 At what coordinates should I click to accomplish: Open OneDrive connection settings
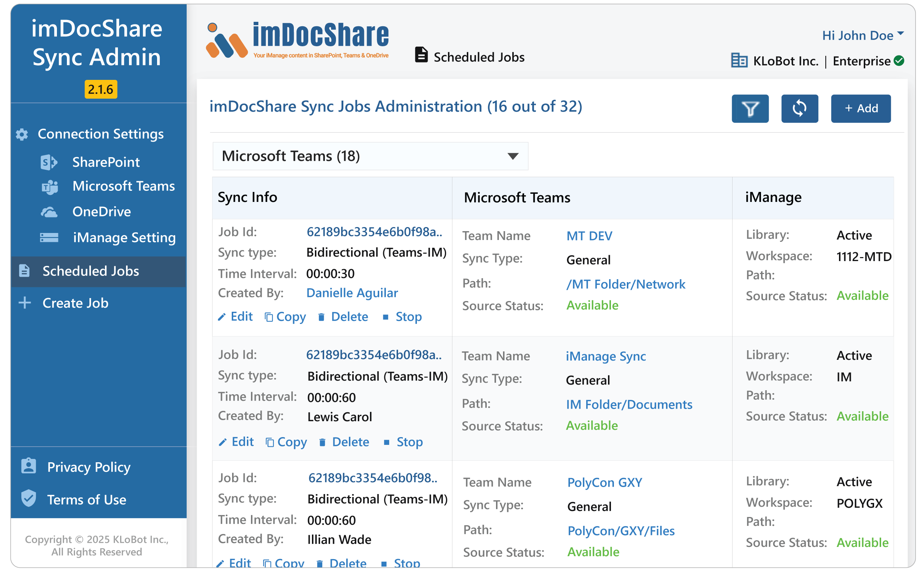click(x=102, y=212)
